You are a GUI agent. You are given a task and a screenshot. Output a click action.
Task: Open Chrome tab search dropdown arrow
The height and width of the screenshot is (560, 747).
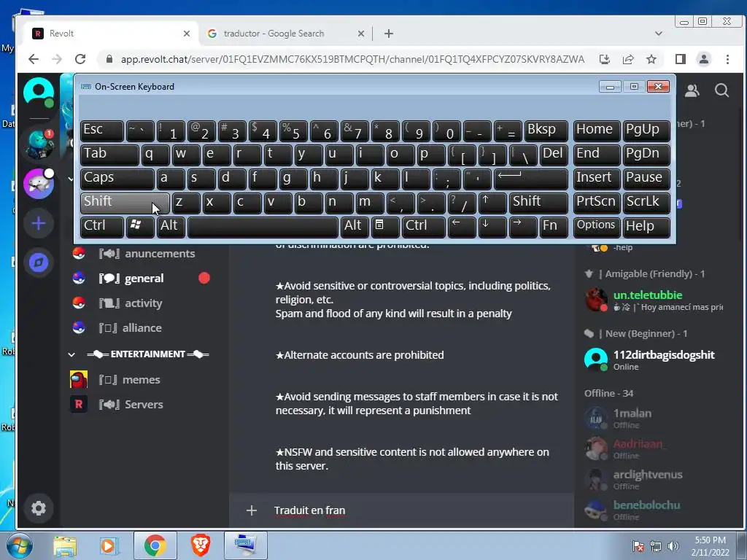click(x=659, y=34)
